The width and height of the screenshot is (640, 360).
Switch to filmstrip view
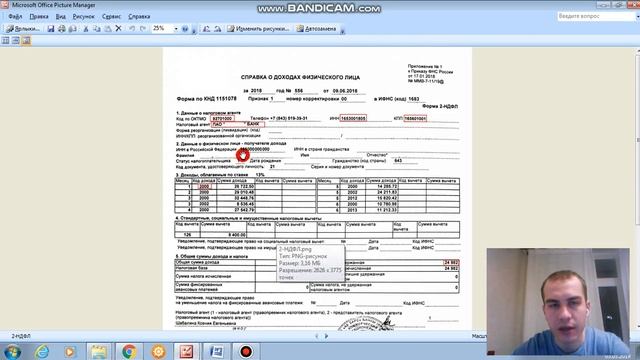[16, 40]
